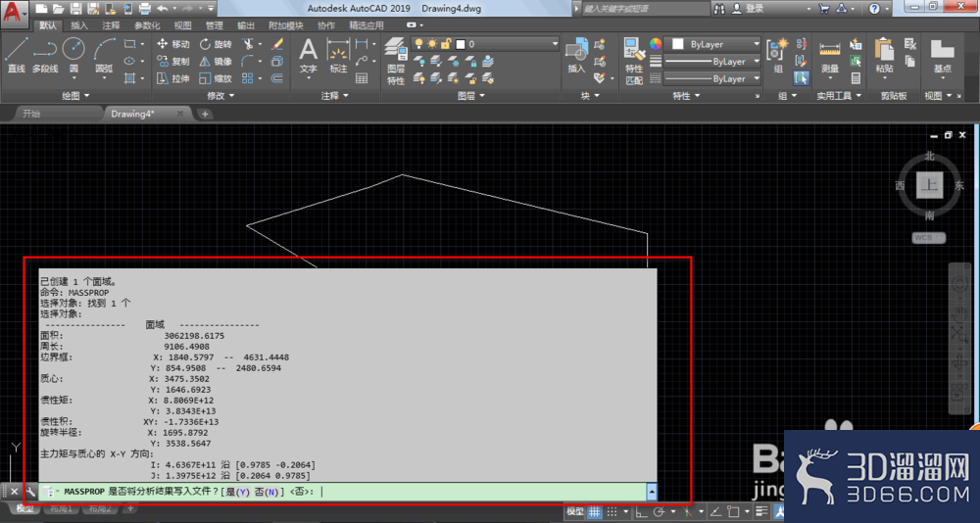Click the 否(N) option in command line
The width and height of the screenshot is (980, 523).
coord(267,492)
